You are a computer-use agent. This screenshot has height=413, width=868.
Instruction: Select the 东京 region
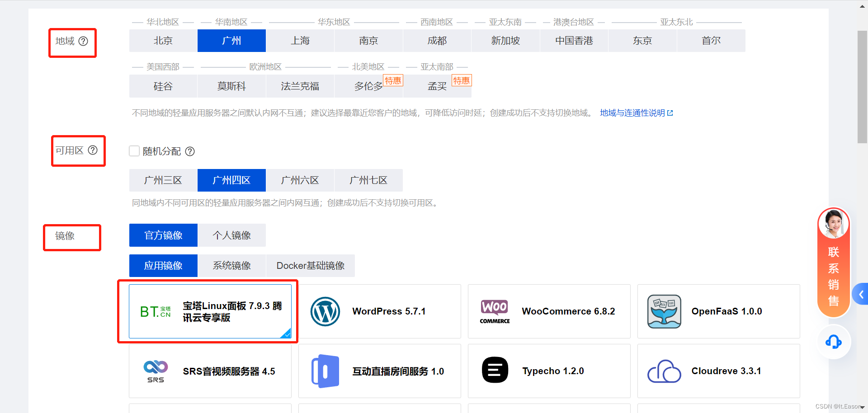pos(642,41)
